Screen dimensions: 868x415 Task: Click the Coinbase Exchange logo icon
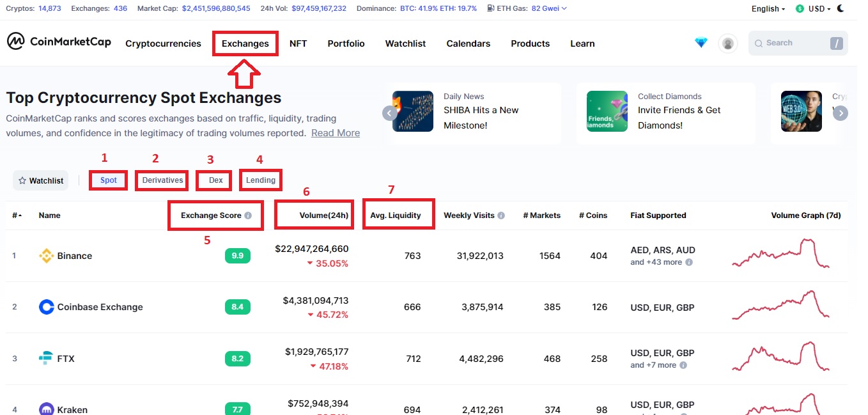pos(46,307)
